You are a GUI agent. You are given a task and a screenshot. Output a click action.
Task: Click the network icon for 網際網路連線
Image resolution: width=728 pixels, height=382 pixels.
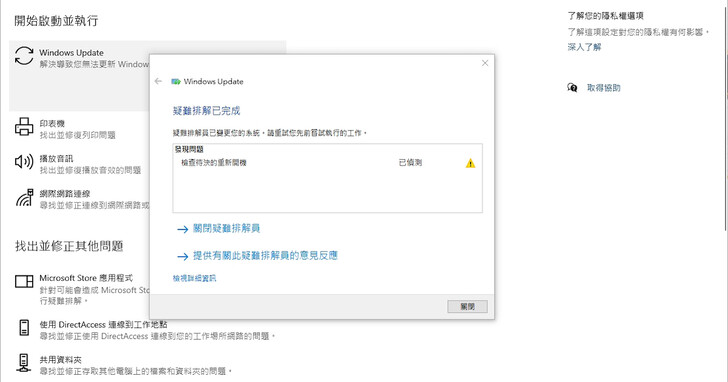point(25,197)
